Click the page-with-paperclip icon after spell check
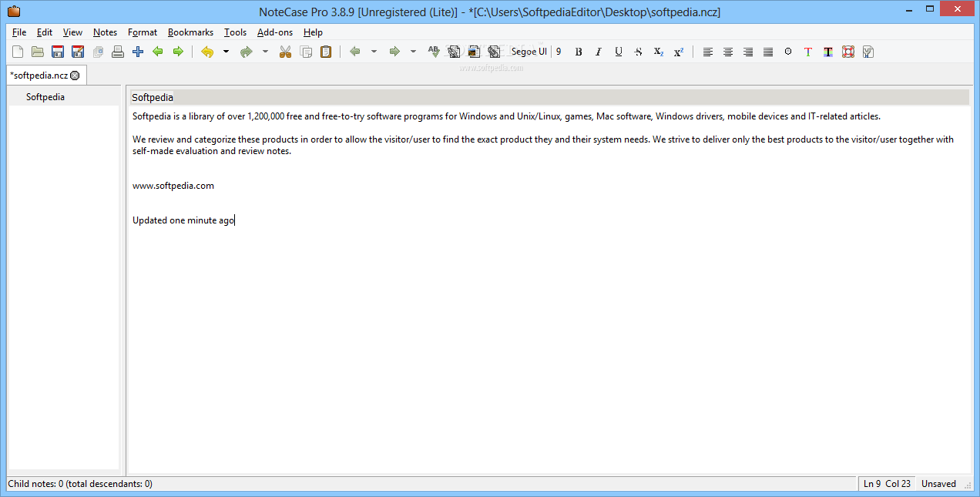 click(454, 52)
